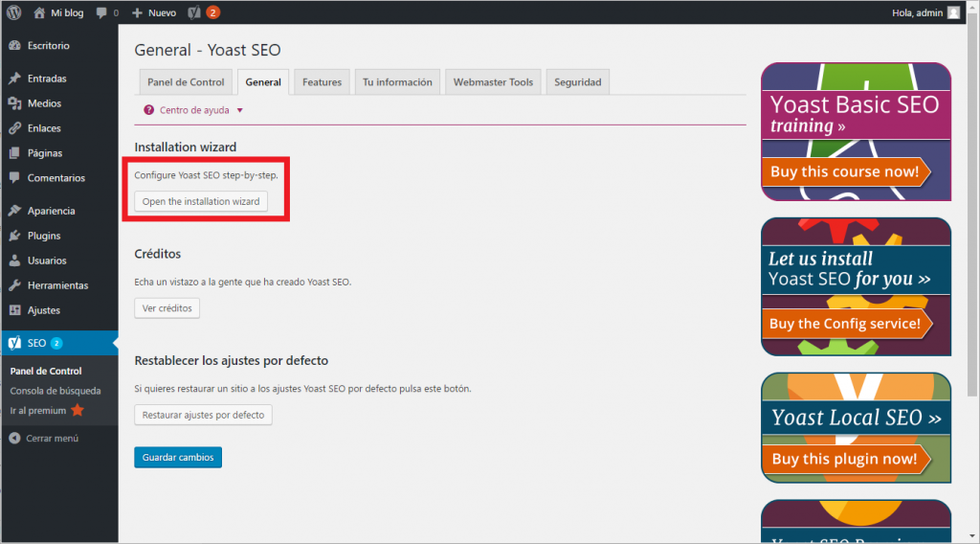Click the Centro de ayuda text link
Viewport: 980px width, 544px height.
194,110
